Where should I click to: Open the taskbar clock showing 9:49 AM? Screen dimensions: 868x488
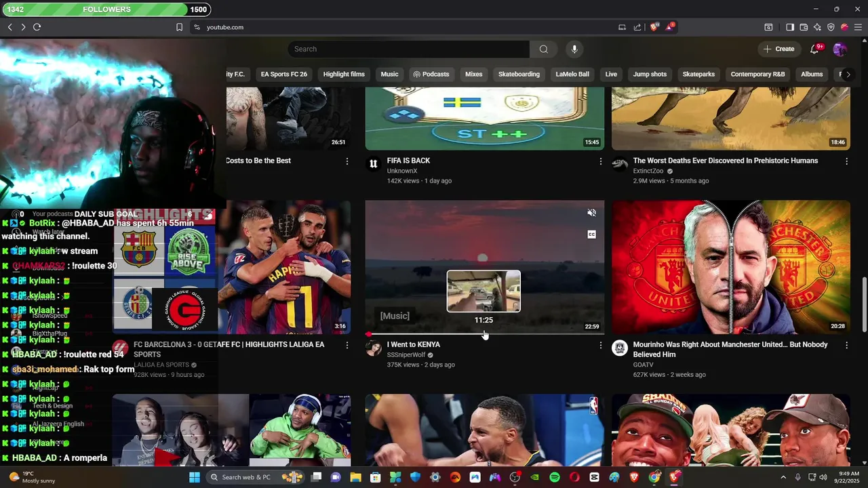pyautogui.click(x=849, y=477)
